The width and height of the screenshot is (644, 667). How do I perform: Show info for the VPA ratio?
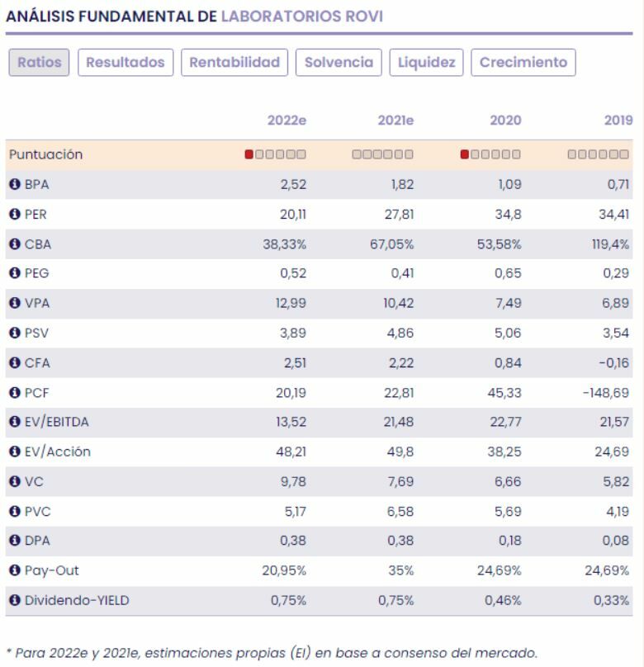[14, 303]
